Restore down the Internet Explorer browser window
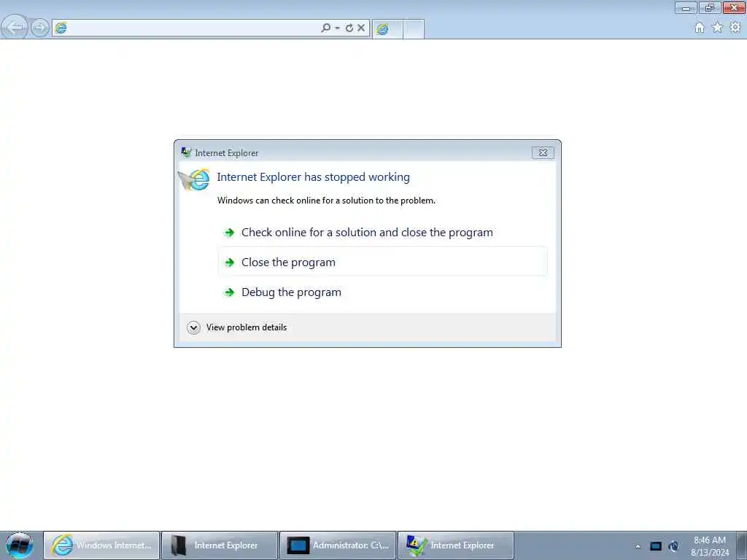 pyautogui.click(x=709, y=7)
